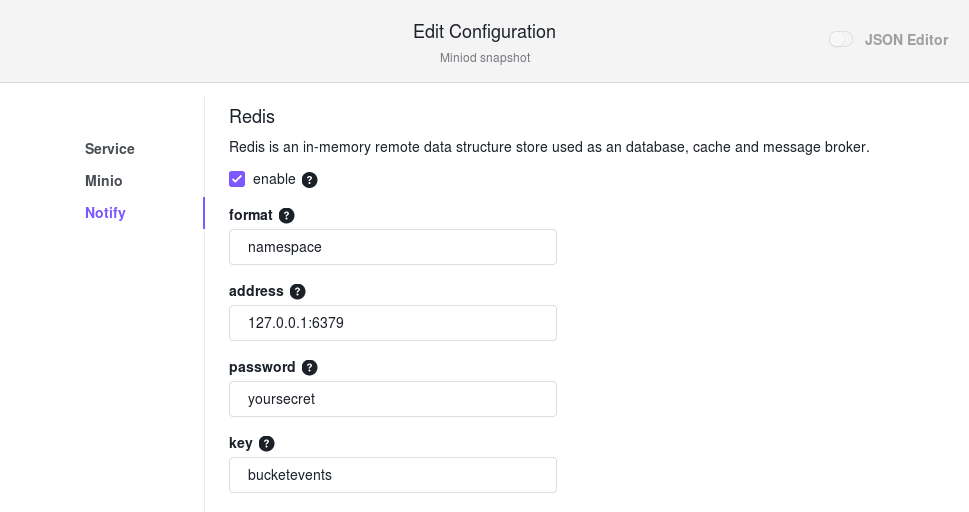Open the address field help tooltip icon
969x512 pixels.
pos(298,292)
